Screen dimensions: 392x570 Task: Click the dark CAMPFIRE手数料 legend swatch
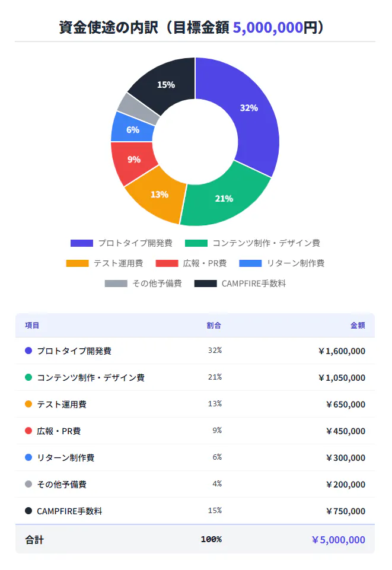pos(205,284)
